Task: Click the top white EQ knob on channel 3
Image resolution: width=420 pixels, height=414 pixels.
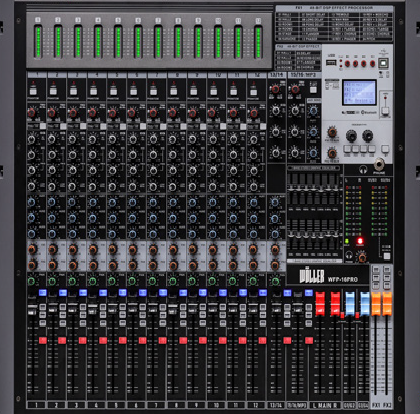Action: pos(72,139)
